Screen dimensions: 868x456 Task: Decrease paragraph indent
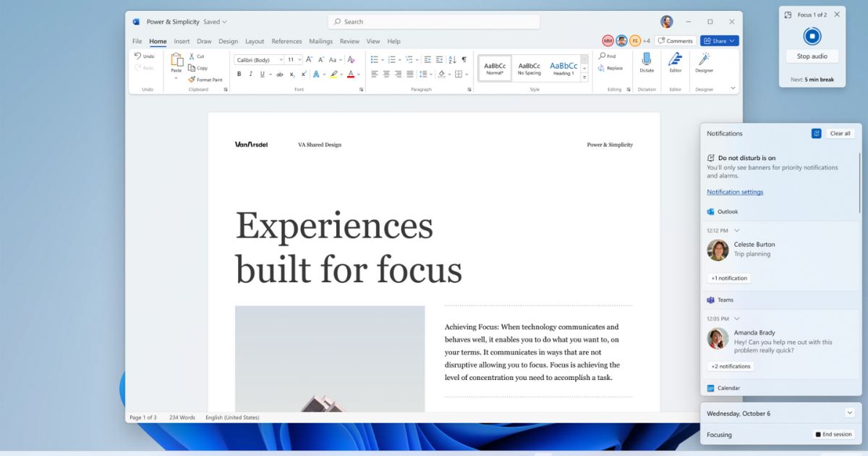tap(427, 59)
